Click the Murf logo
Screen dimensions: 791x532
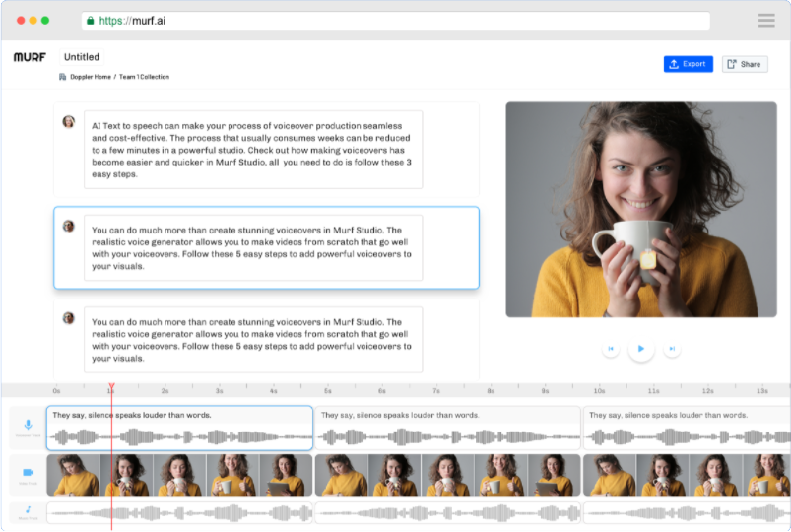click(30, 57)
